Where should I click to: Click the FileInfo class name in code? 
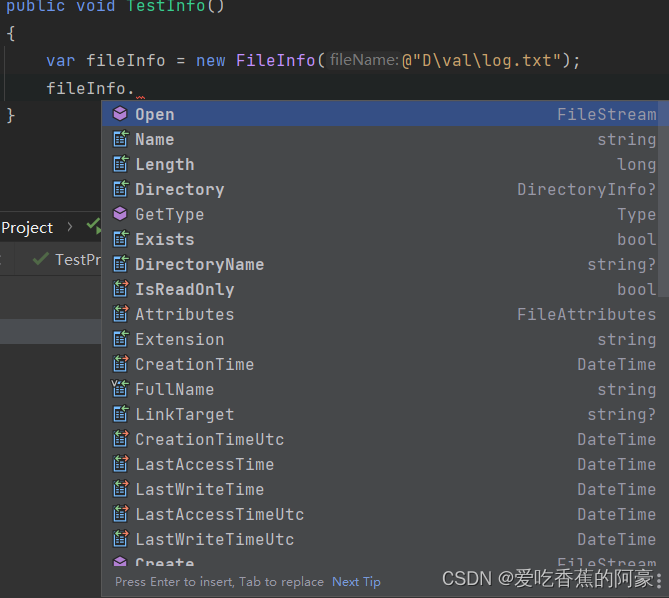point(276,61)
